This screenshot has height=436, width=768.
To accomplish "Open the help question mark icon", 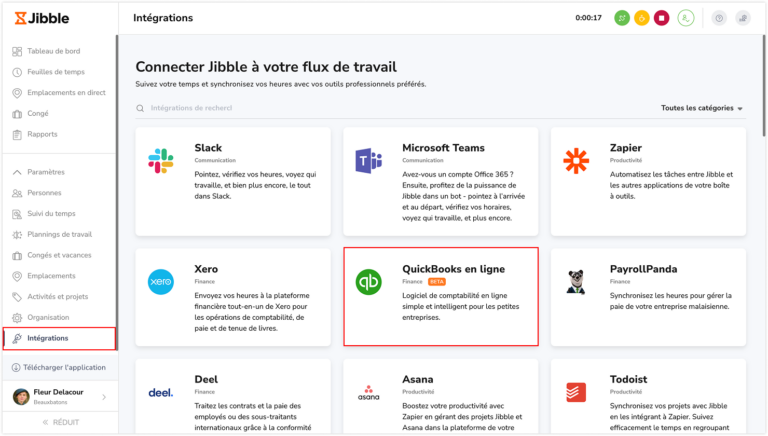I will point(719,18).
